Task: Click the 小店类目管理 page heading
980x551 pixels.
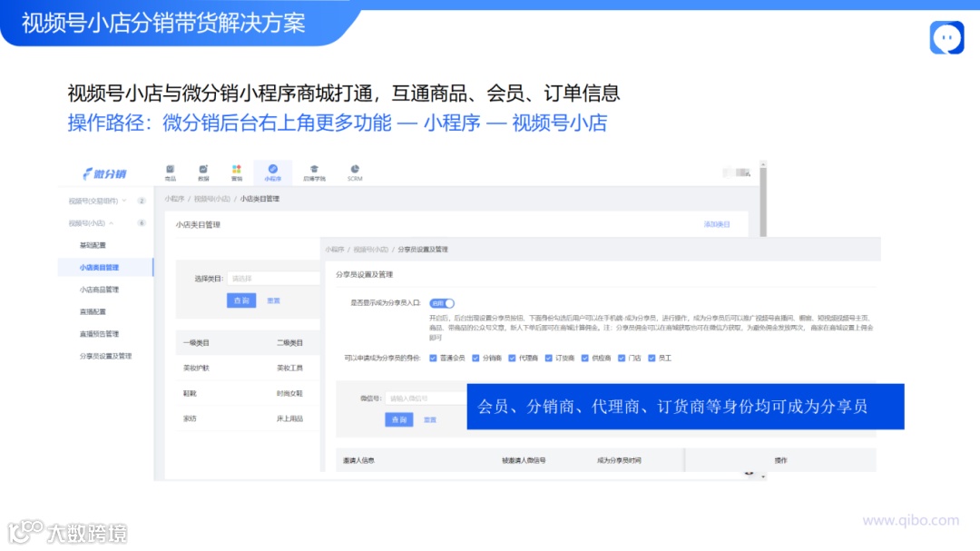Action: [x=198, y=224]
